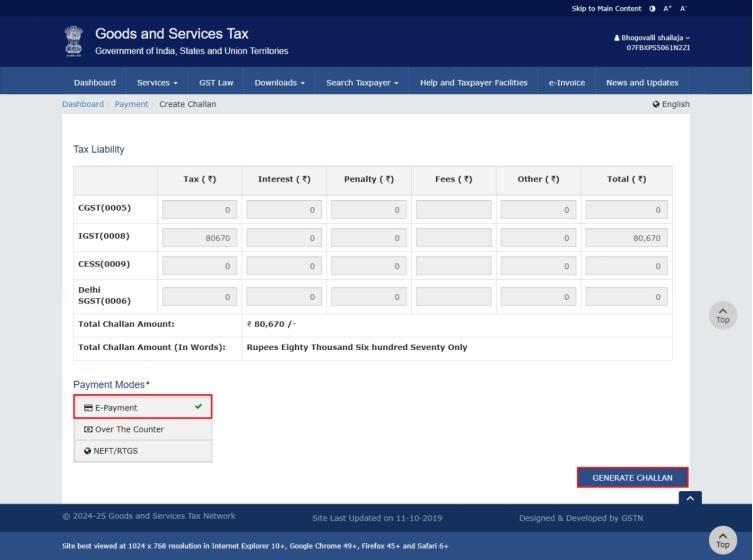Click Skip to Main Content link
753x560 pixels.
point(606,9)
